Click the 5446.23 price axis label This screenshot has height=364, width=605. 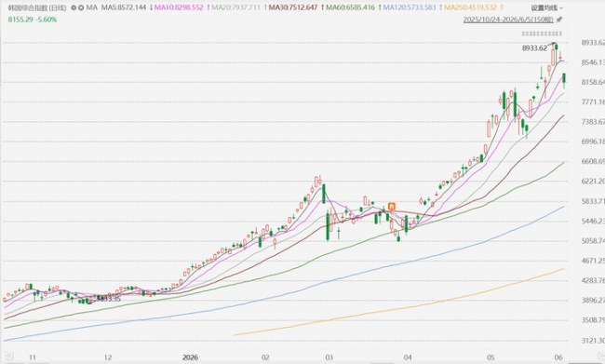click(593, 222)
